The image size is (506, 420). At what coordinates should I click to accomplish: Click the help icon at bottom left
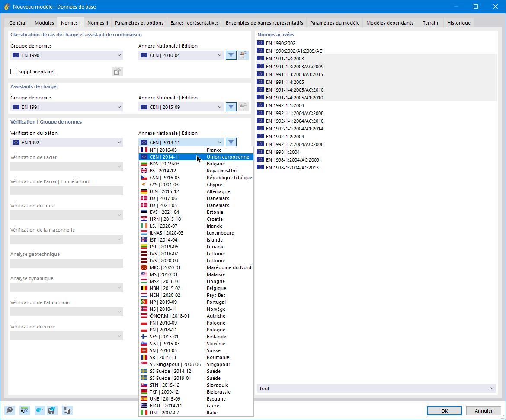[x=10, y=410]
